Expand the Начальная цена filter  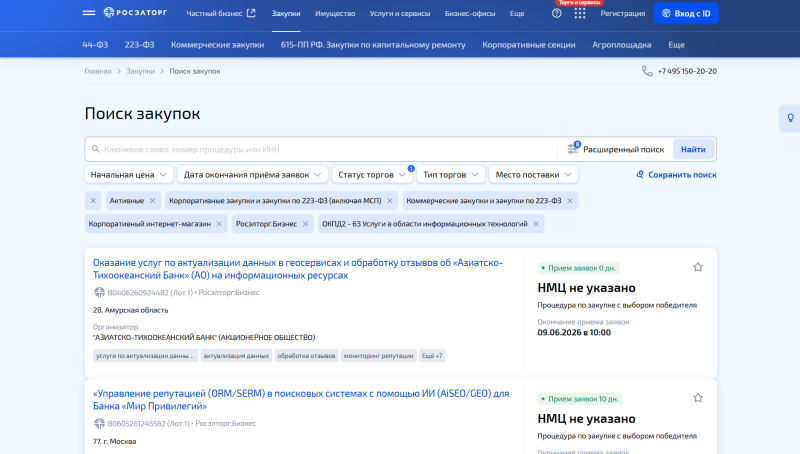tap(129, 174)
